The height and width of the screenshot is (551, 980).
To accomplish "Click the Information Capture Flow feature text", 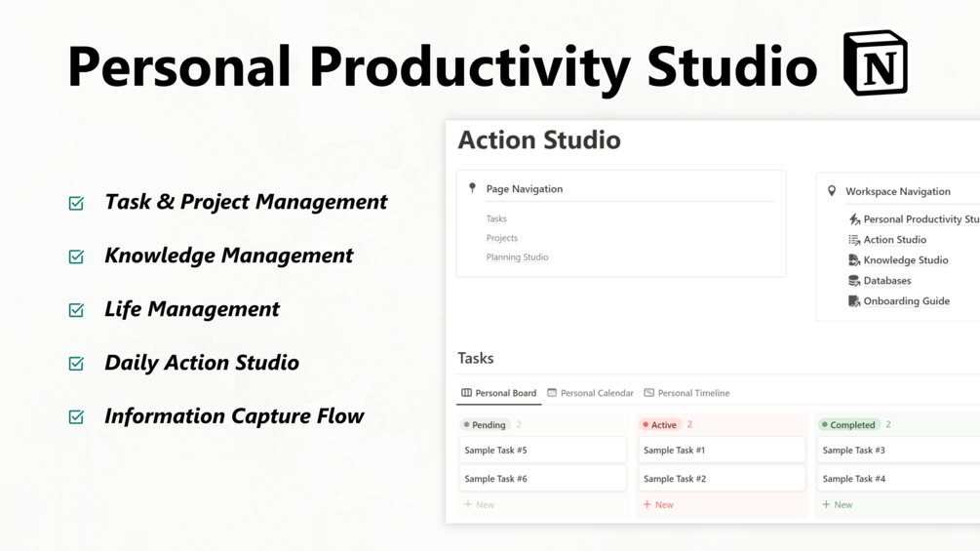I will (234, 416).
